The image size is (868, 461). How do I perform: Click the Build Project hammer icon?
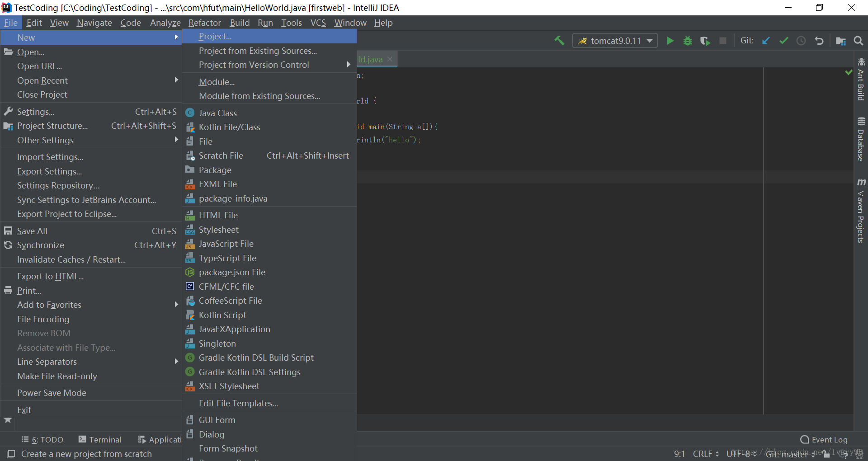[x=559, y=41]
